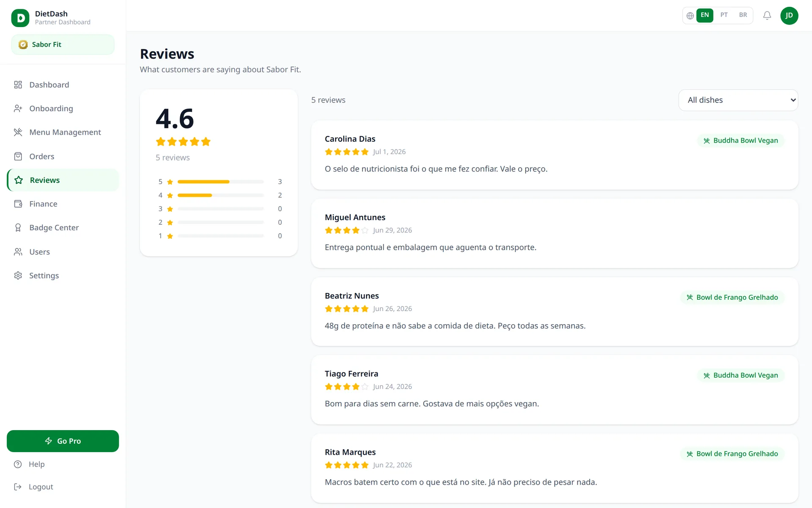Open Badge Center page
The height and width of the screenshot is (508, 812).
click(x=63, y=228)
